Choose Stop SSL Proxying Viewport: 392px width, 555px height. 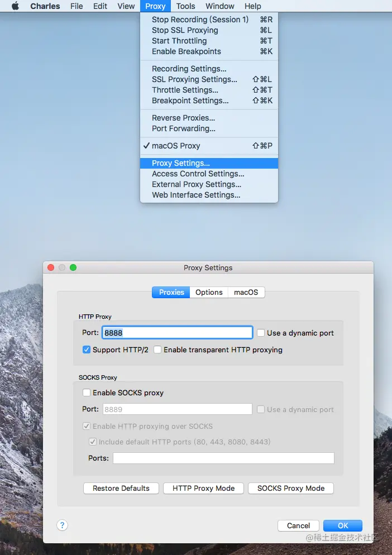(209, 30)
